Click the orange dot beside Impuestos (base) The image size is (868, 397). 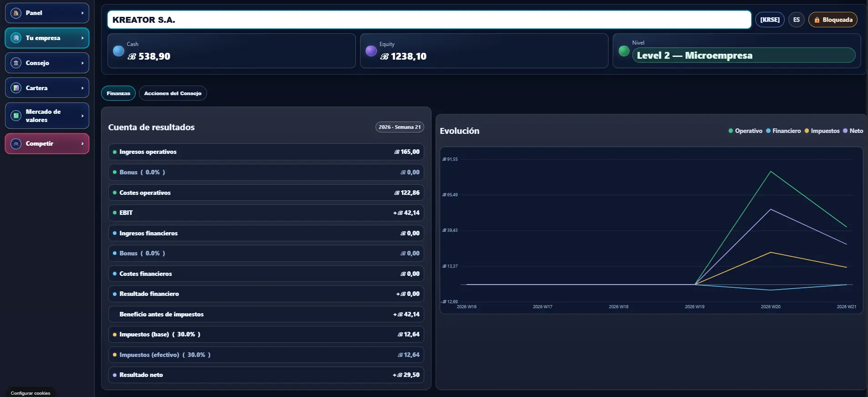[115, 335]
